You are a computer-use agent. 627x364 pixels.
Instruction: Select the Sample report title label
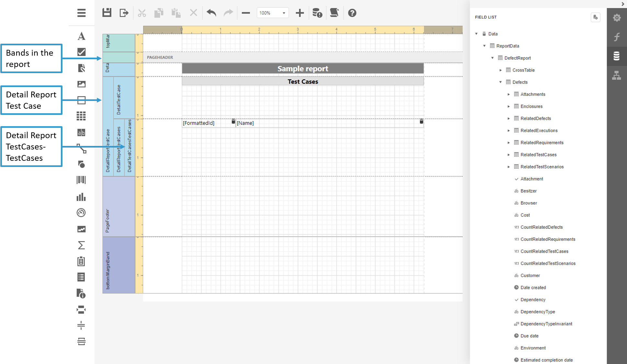pyautogui.click(x=303, y=69)
